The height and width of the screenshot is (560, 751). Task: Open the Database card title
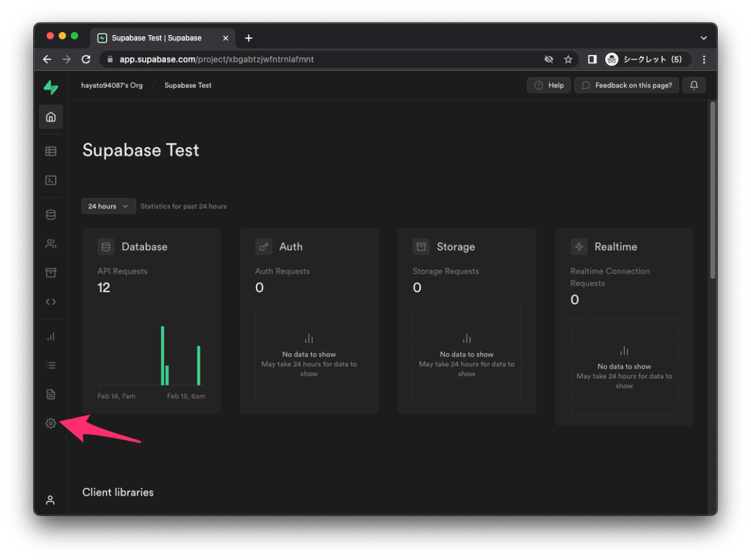pyautogui.click(x=145, y=247)
